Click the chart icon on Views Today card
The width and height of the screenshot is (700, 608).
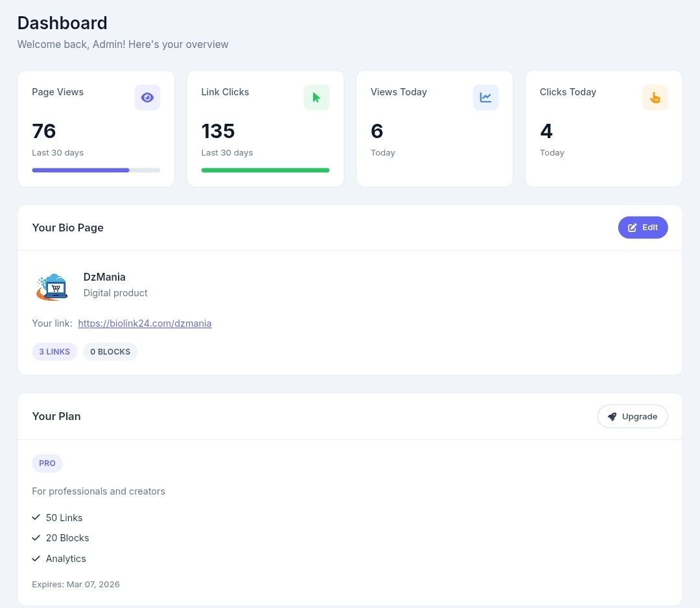pos(485,97)
